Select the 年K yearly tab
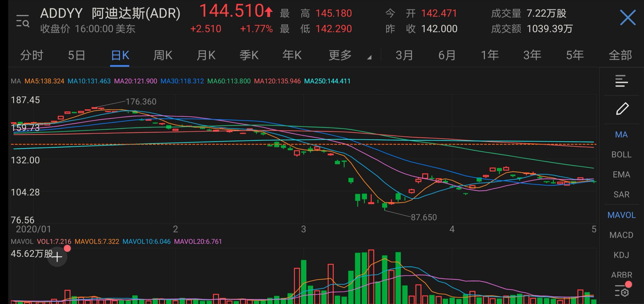Viewport: 644px width, 304px height. pyautogui.click(x=292, y=55)
